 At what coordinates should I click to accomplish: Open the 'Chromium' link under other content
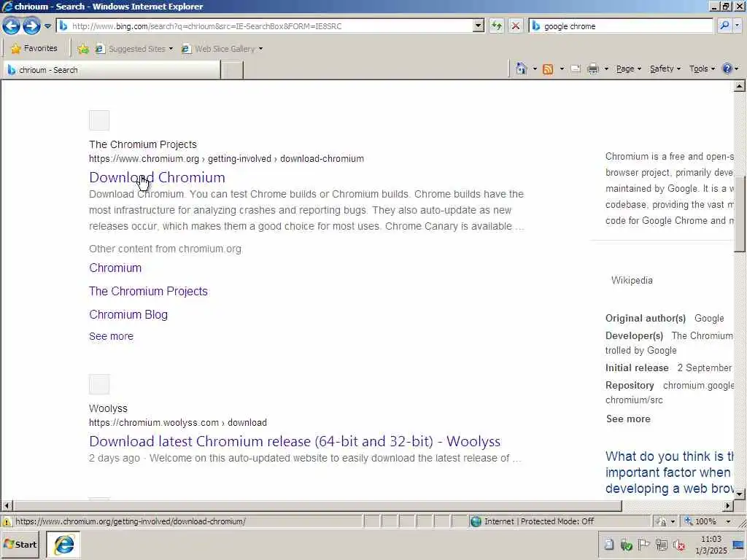pos(115,268)
